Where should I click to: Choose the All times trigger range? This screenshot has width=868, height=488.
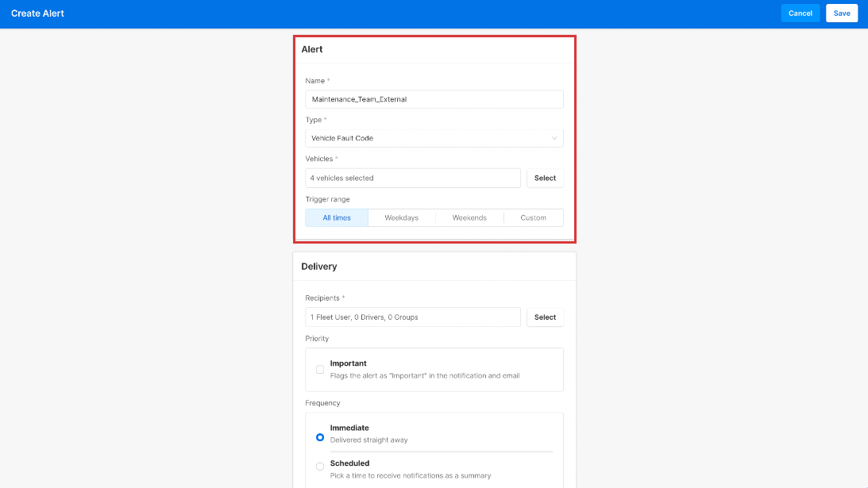coord(337,217)
